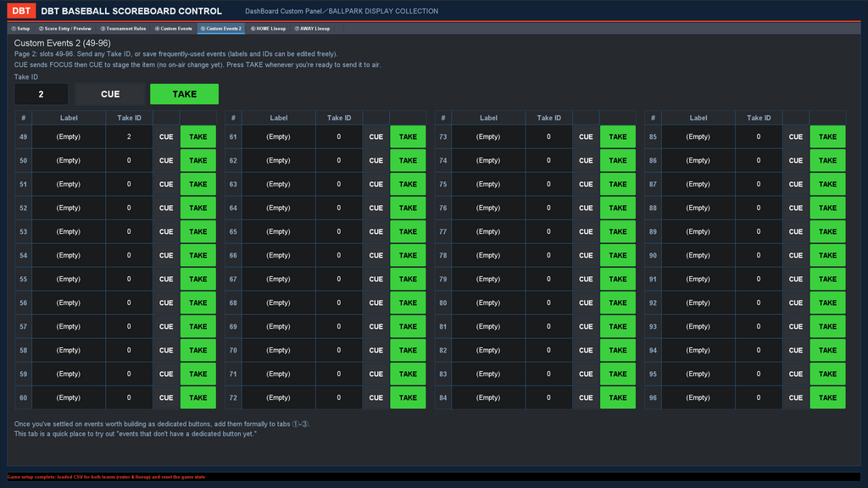Click TAKE for slot 88

point(827,208)
